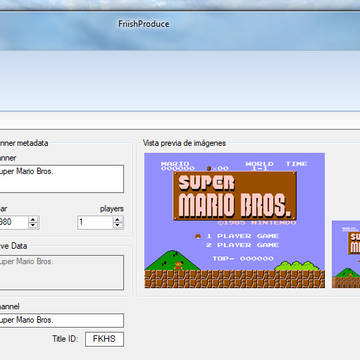Decrease the players spinner value
This screenshot has height=360, width=360.
coord(117,226)
